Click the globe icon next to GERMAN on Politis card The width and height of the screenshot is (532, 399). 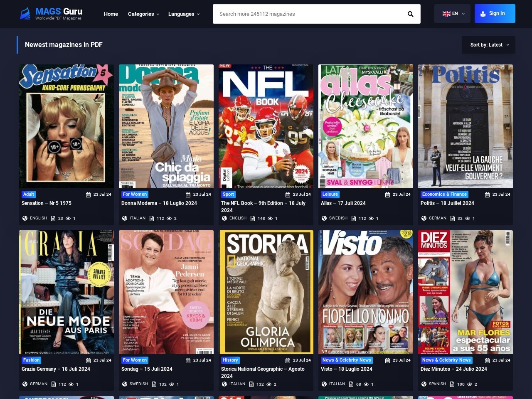tap(424, 218)
